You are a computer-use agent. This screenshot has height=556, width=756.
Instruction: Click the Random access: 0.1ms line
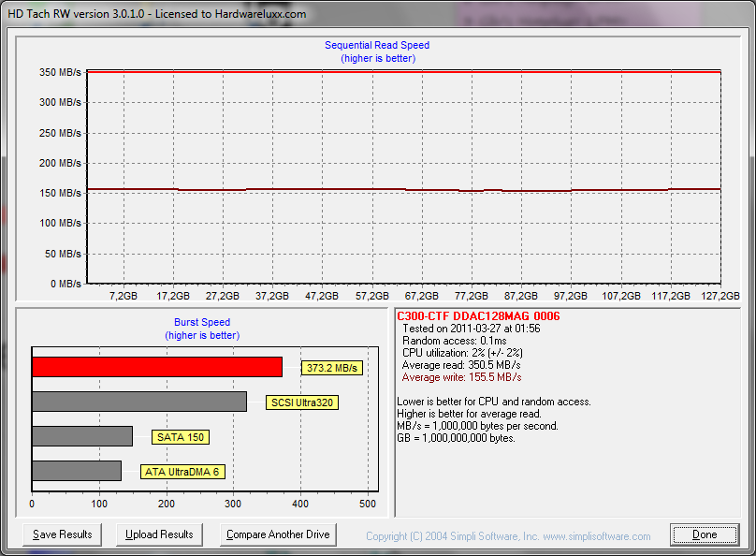(455, 341)
